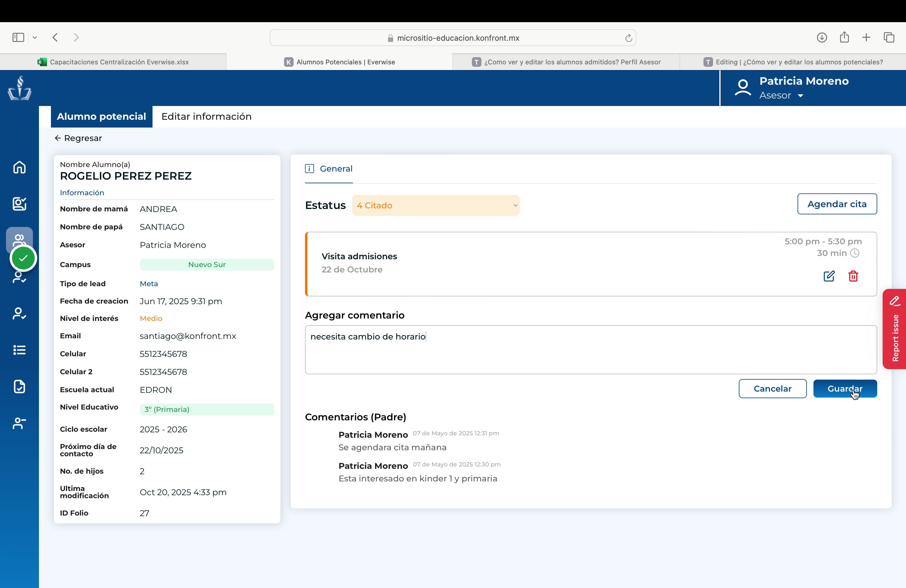Expand the sidebar options chevron in Safari

point(35,37)
